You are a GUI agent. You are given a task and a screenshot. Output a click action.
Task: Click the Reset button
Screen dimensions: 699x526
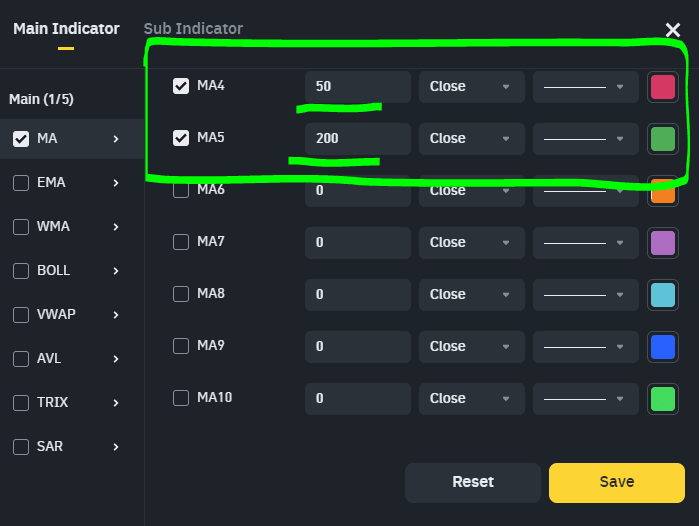point(473,482)
